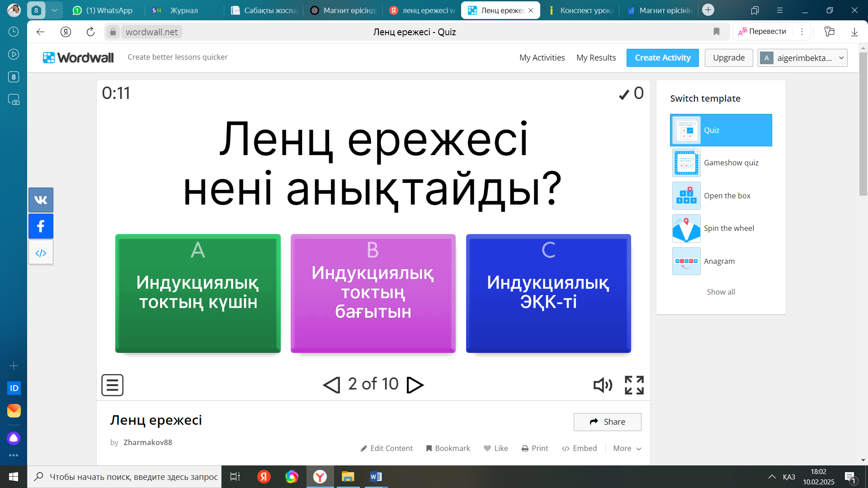Enter fullscreen mode in quiz
868x488 pixels.
[634, 385]
